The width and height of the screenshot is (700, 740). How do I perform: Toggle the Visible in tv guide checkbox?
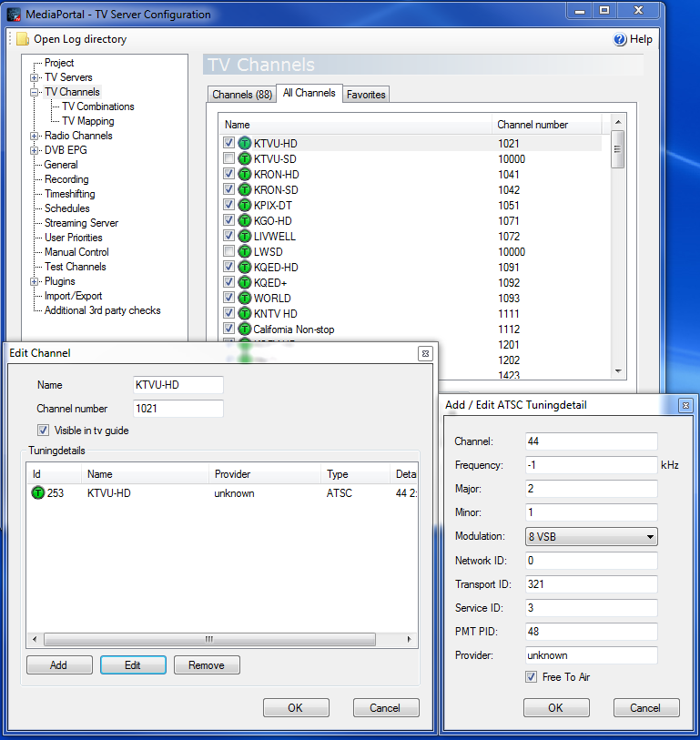[x=43, y=431]
